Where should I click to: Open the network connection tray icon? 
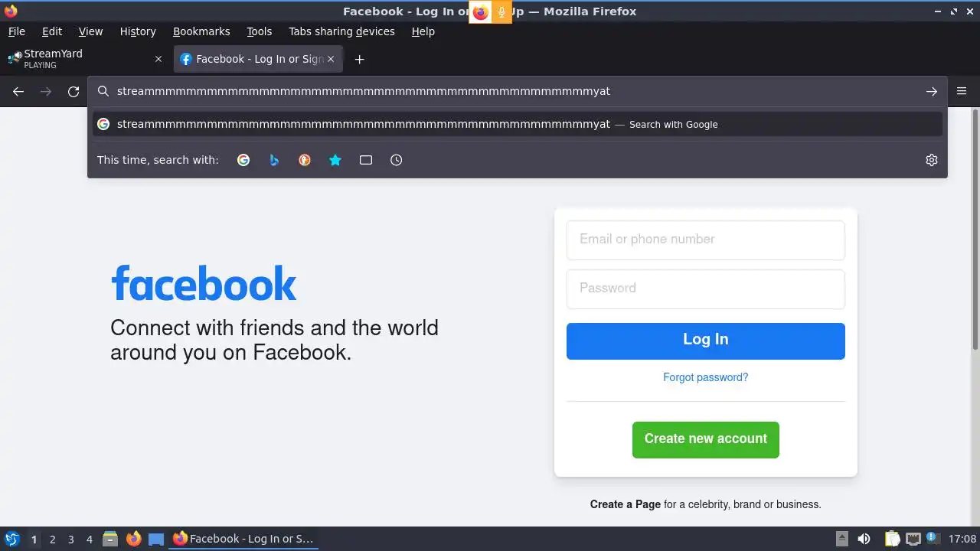[913, 539]
